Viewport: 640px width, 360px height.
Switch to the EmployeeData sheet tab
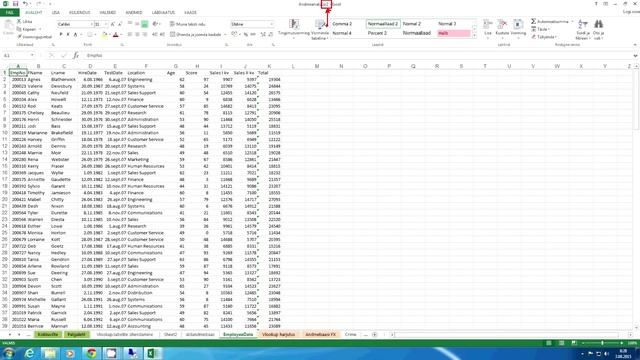238,334
